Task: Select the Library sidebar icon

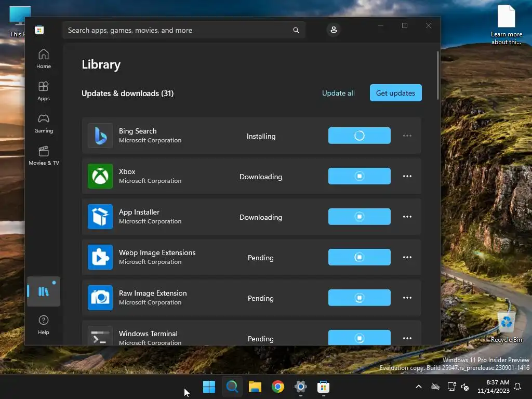Action: pyautogui.click(x=44, y=291)
